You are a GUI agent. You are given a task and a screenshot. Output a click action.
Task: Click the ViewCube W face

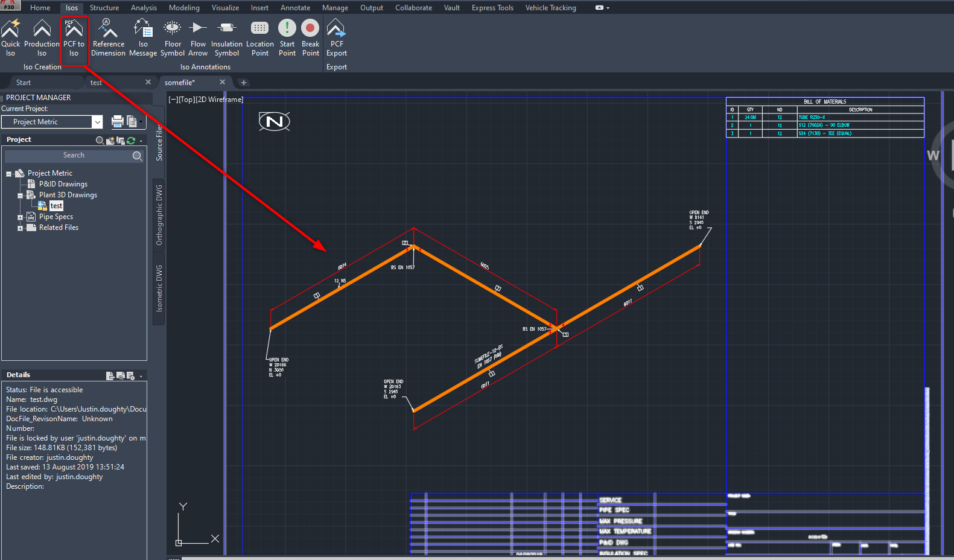933,156
